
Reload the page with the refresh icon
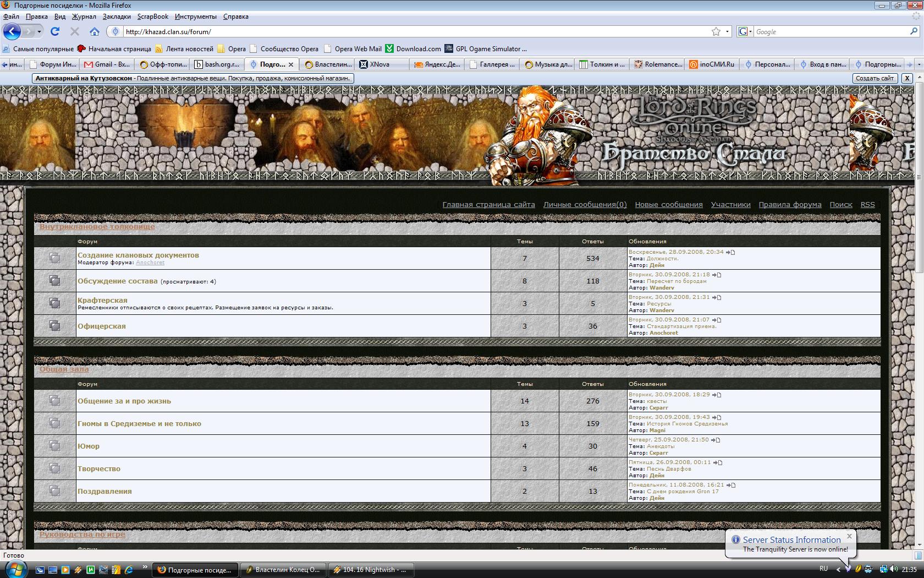click(55, 31)
